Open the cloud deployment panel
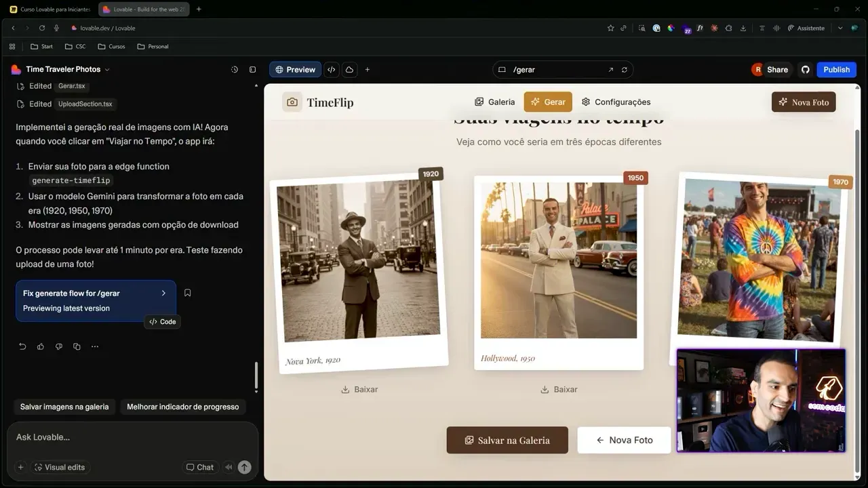This screenshot has height=488, width=868. [x=349, y=69]
